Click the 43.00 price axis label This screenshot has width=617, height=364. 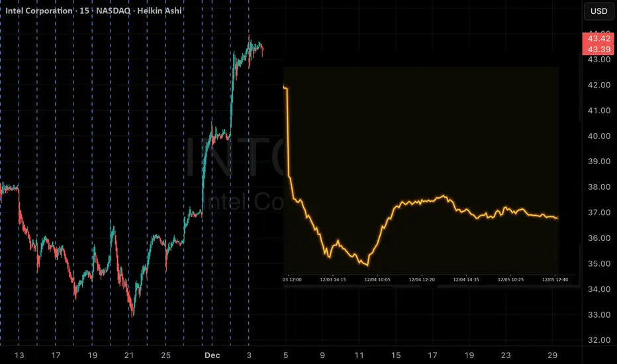click(x=599, y=60)
